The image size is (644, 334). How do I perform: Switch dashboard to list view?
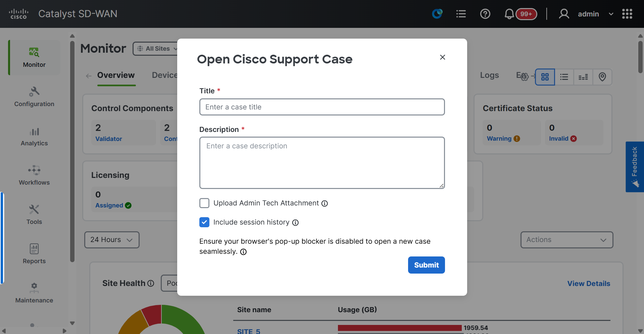tap(564, 77)
